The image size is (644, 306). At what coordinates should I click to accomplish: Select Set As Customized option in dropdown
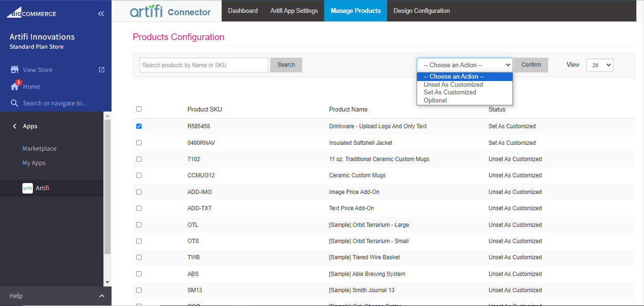coord(465,92)
